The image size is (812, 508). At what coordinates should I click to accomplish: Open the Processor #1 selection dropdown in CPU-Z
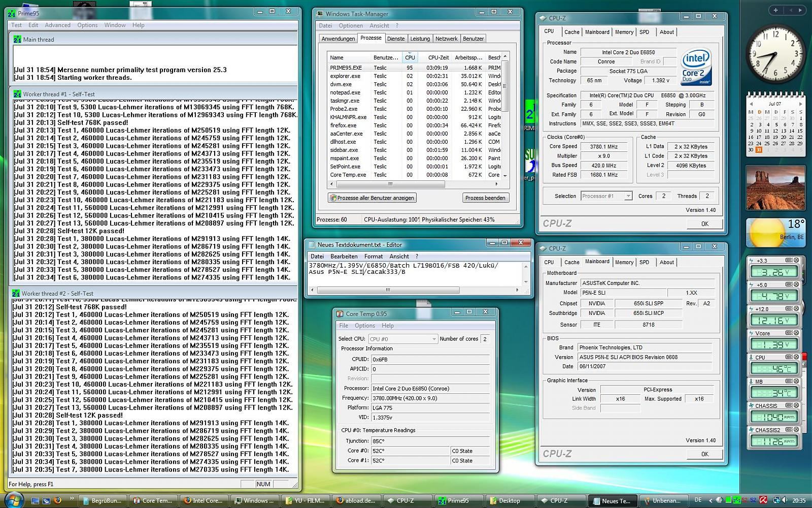coord(606,196)
